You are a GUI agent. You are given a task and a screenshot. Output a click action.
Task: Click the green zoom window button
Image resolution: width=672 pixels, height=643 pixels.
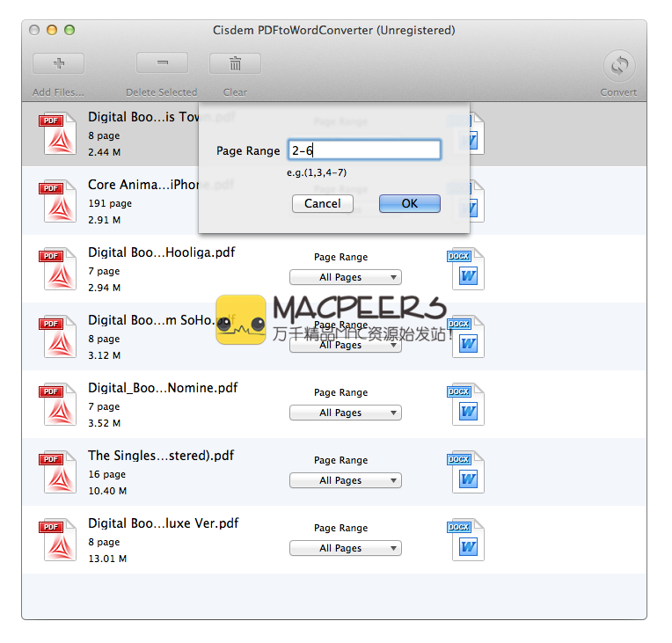pos(69,30)
